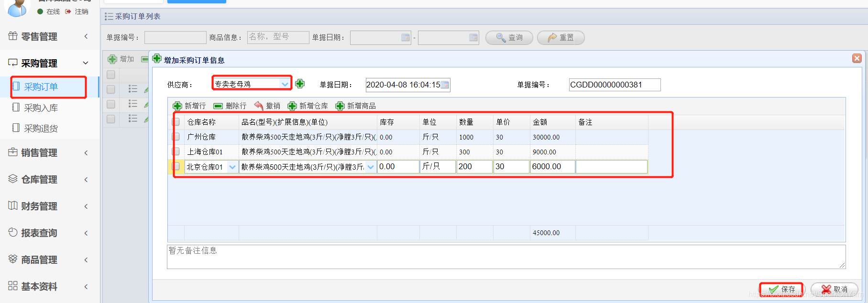Click 广州仓库 warehouse cell
The width and height of the screenshot is (868, 303).
(x=211, y=137)
